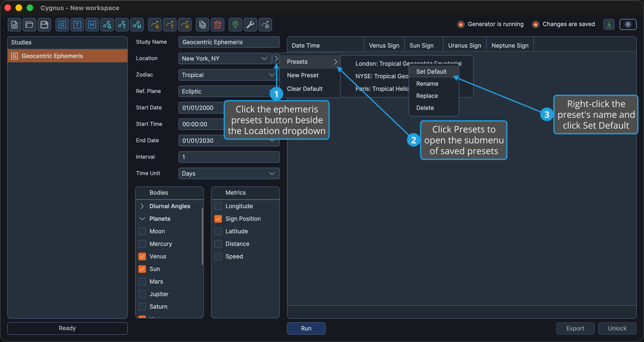
Task: Click the blue boxed H study icon
Action: coord(92,25)
